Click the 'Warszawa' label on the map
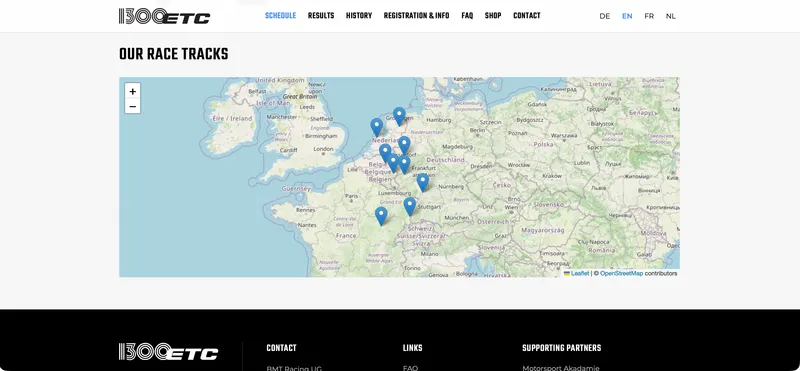This screenshot has width=800, height=371. [x=564, y=136]
